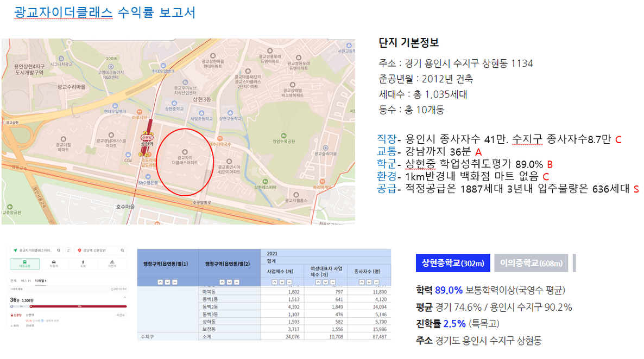Click the search icon in the 강남역 destination field
The image size is (644, 359).
click(x=122, y=251)
